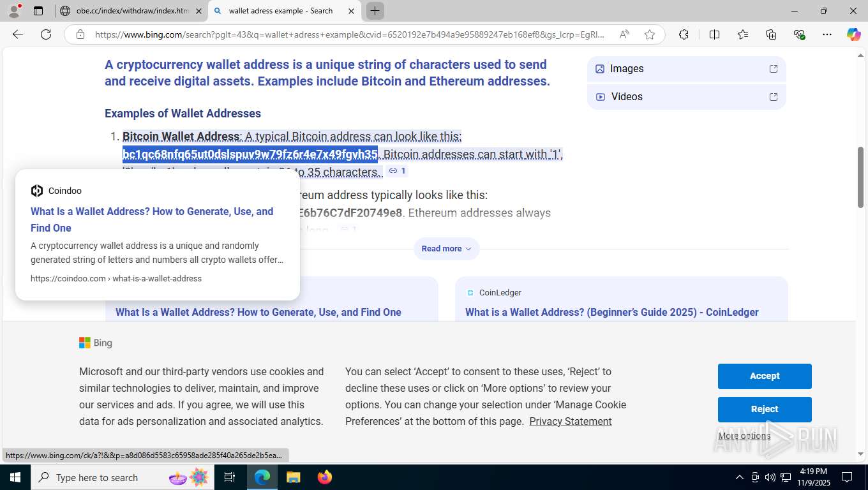Launch Firefox from the taskbar
Viewport: 868px width, 490px height.
324,477
